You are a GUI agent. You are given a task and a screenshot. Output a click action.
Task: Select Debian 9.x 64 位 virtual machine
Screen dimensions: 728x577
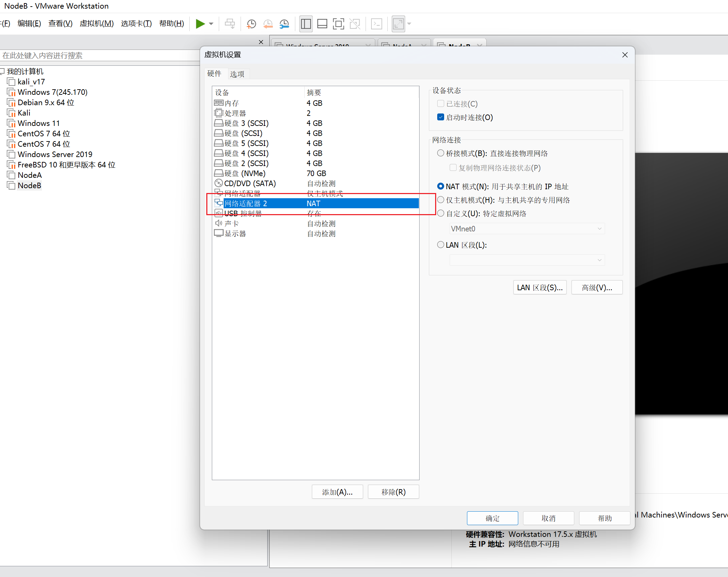(x=46, y=103)
